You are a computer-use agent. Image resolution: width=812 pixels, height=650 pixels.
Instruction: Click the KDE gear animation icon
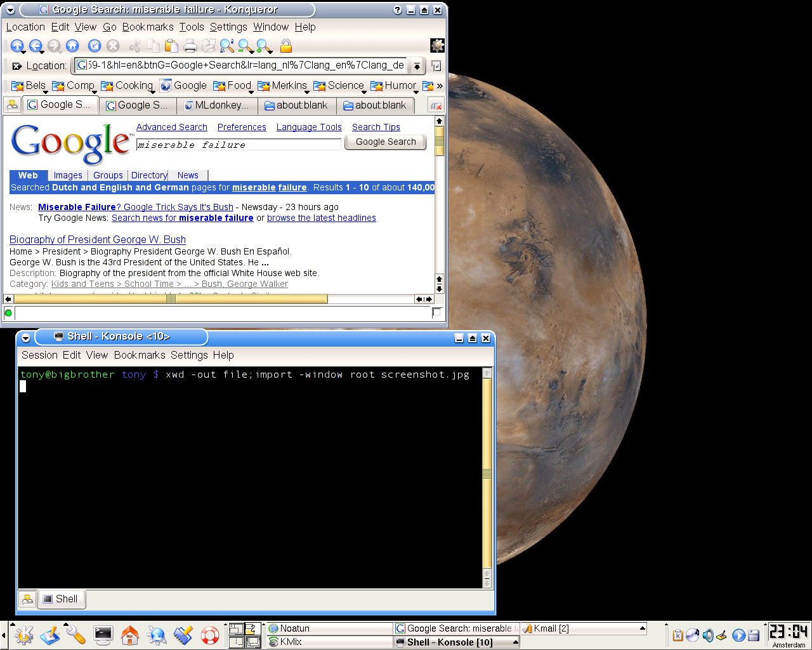pyautogui.click(x=437, y=46)
